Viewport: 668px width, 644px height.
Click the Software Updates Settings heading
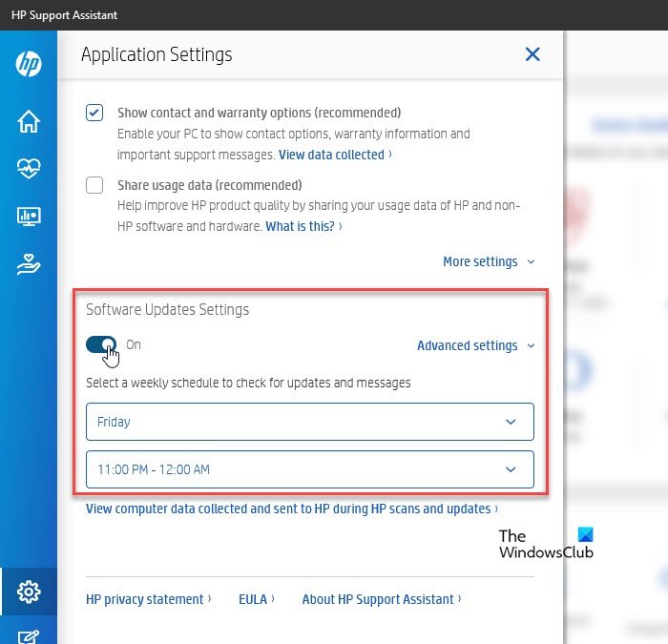click(x=167, y=310)
